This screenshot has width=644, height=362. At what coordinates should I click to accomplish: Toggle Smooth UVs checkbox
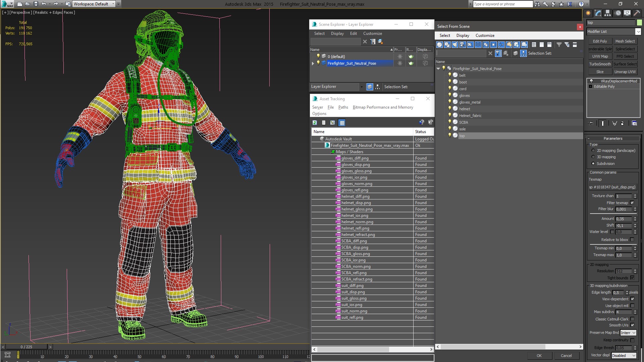[x=632, y=325]
